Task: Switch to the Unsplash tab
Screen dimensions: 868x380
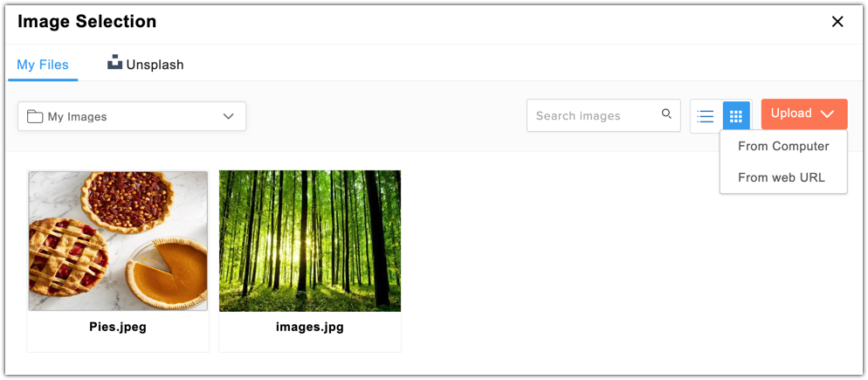Action: point(146,65)
